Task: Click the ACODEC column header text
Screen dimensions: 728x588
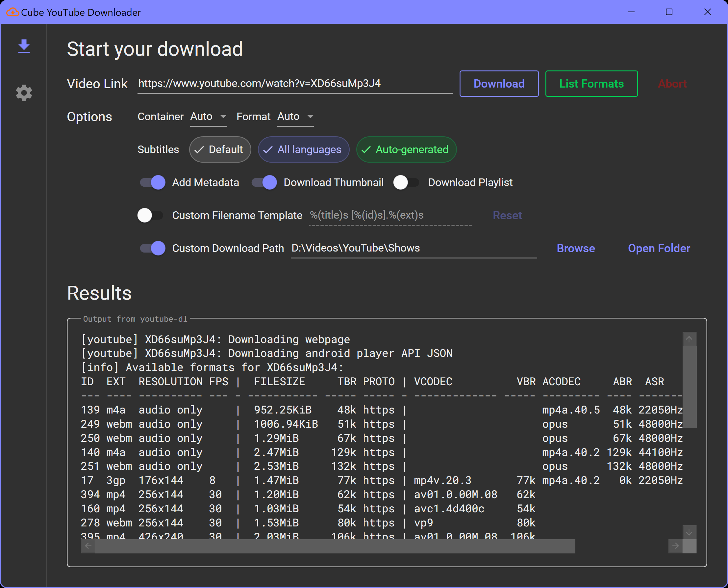Action: coord(562,382)
